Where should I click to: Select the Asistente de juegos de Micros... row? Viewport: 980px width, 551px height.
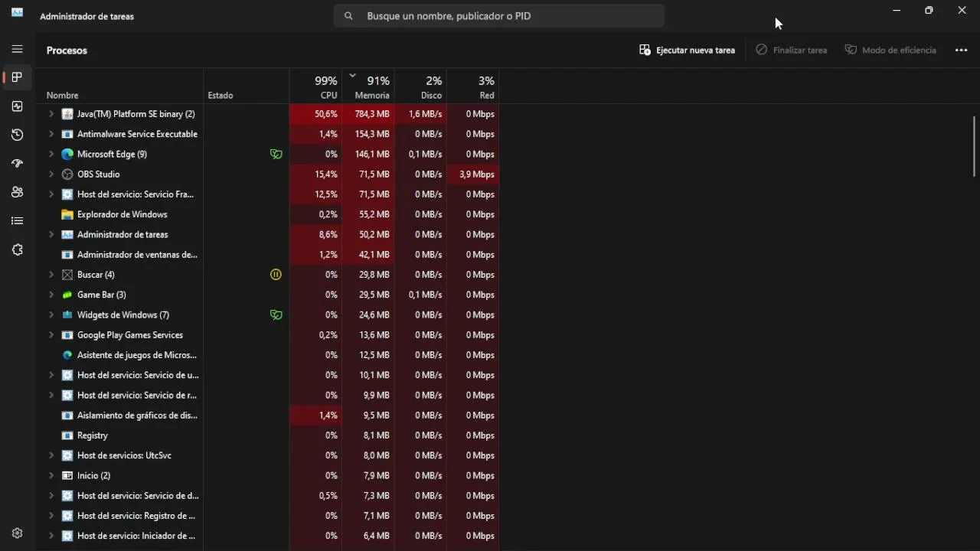click(x=267, y=355)
